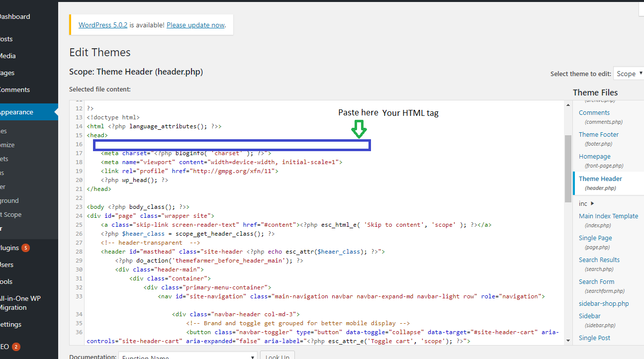Image resolution: width=644 pixels, height=359 pixels.
Task: Open the Tools menu
Action: tap(29, 281)
